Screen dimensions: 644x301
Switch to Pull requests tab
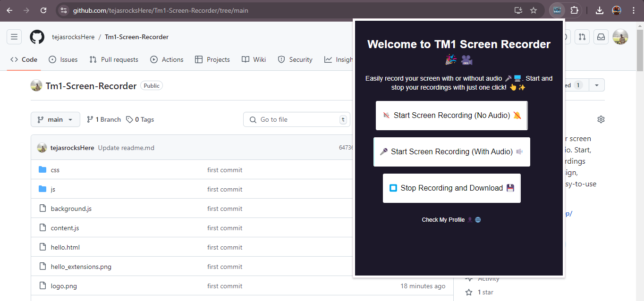coord(114,59)
